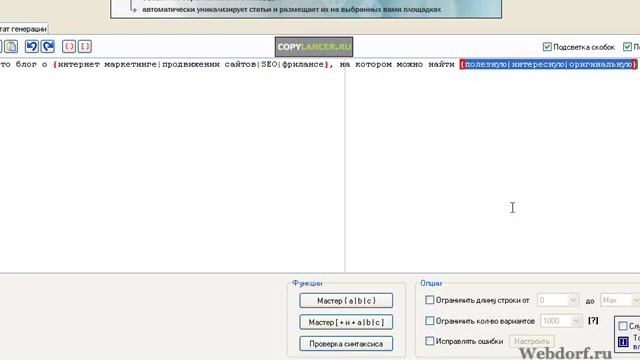Open the minimum string length dropdown showing 0
The width and height of the screenshot is (640, 360).
[558, 300]
